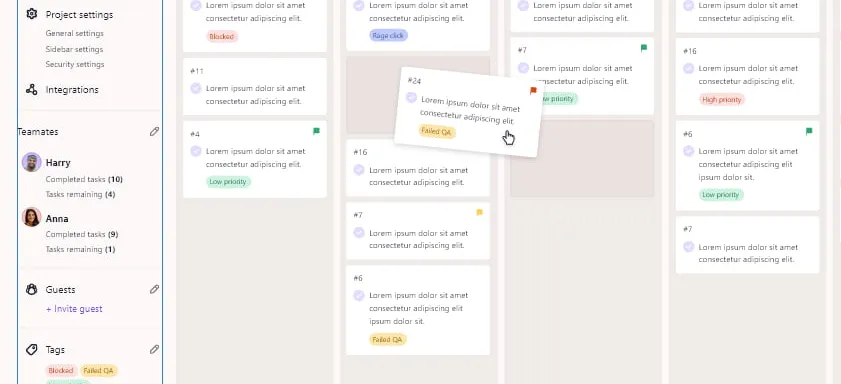Open Security settings
This screenshot has height=384, width=841.
point(75,64)
